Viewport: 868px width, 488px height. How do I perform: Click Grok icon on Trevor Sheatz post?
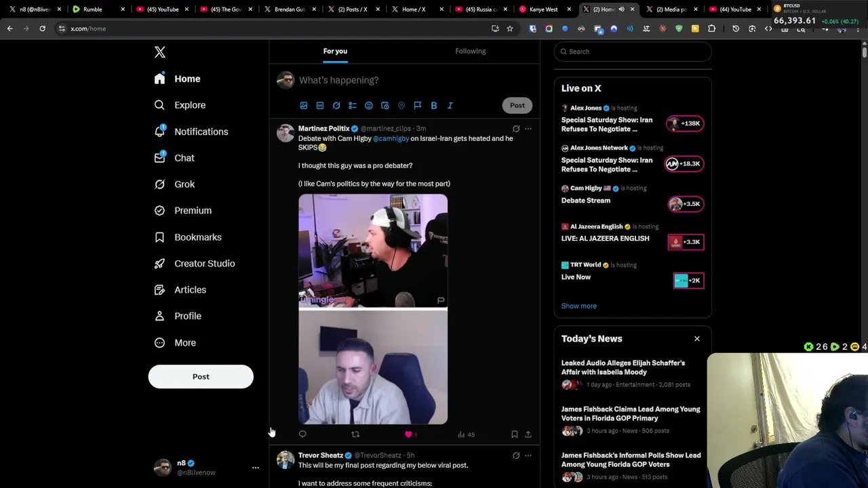pos(516,456)
